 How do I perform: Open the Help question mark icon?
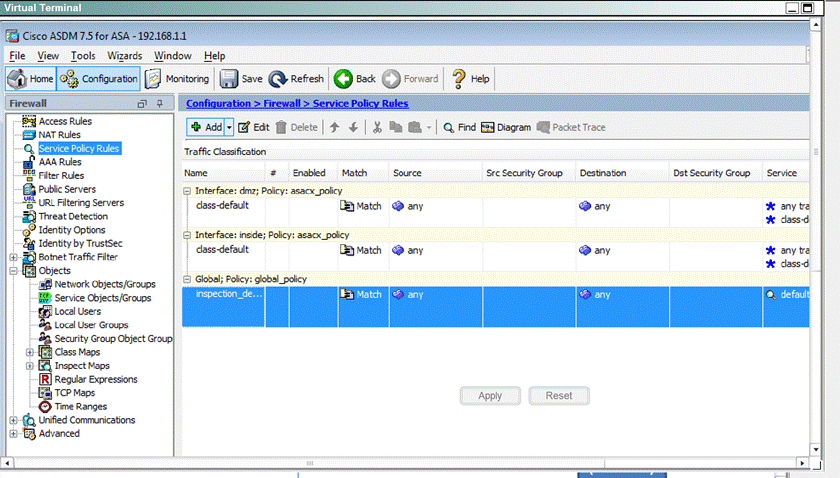click(459, 79)
